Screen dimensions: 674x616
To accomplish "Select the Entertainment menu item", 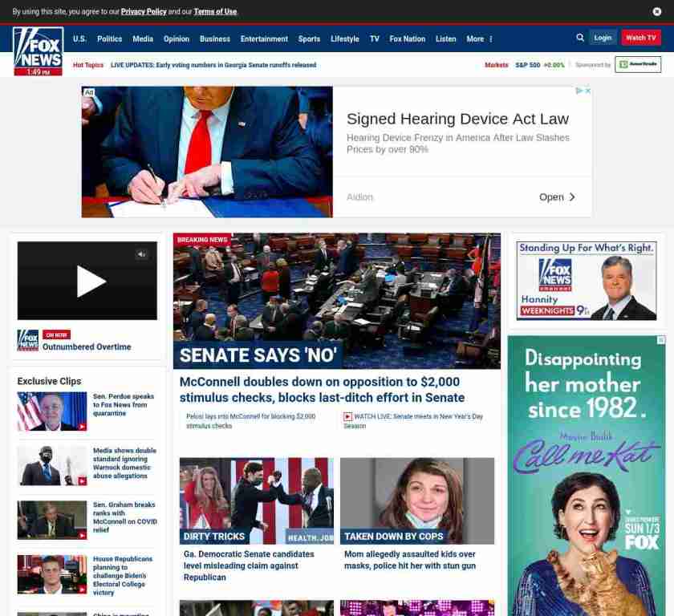I will 264,38.
